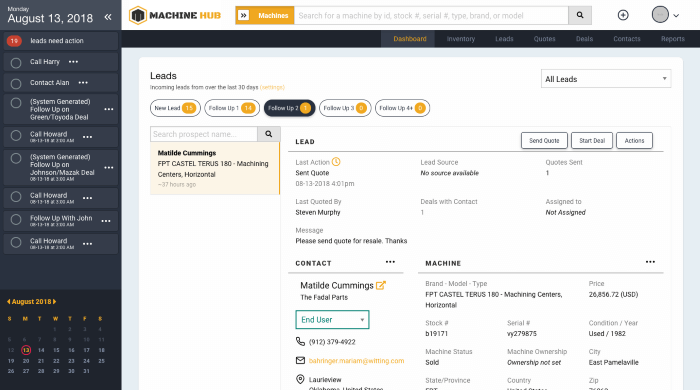Screen dimensions: 700x390
Task: Filter by New Lead stage
Action: [x=175, y=108]
